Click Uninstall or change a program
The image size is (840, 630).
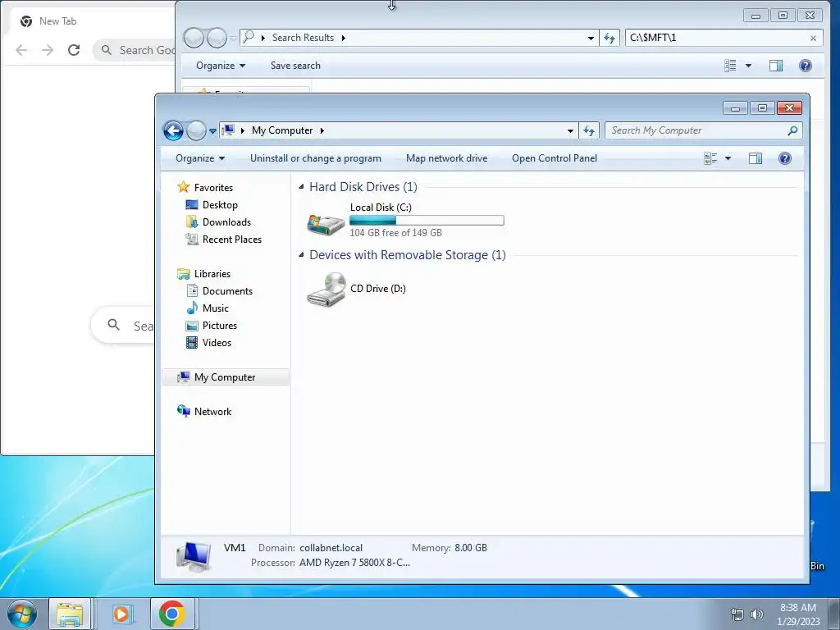316,158
